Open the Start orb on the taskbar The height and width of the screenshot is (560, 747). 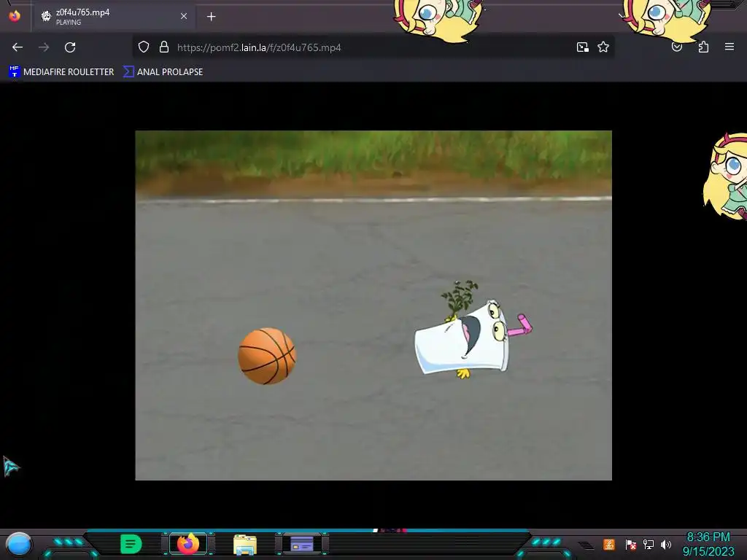coord(19,544)
